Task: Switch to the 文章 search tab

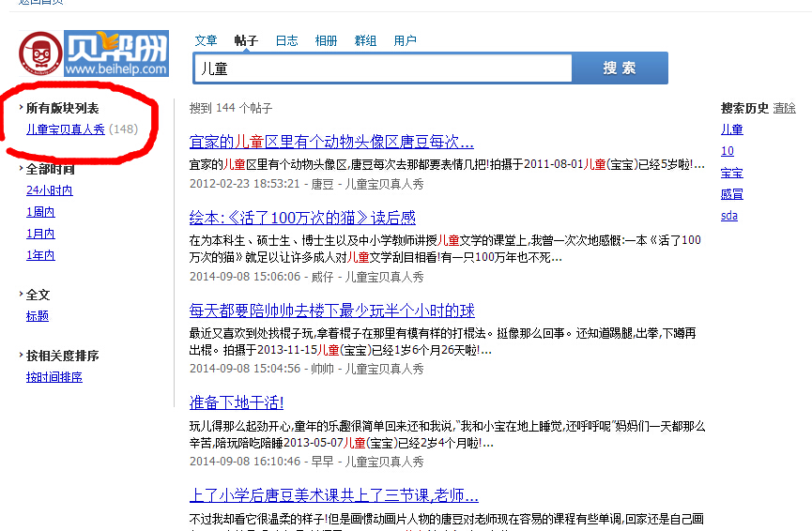Action: (x=206, y=40)
